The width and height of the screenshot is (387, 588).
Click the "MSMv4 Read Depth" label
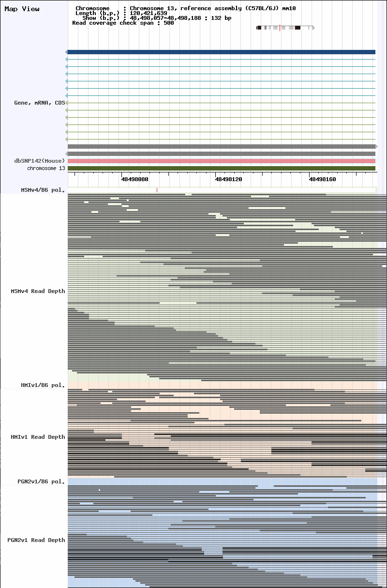coord(38,291)
